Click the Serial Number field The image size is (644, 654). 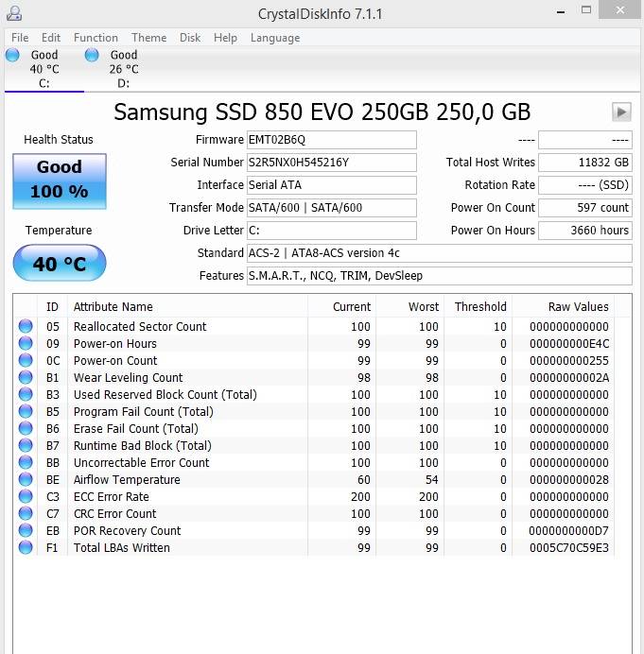tap(331, 163)
